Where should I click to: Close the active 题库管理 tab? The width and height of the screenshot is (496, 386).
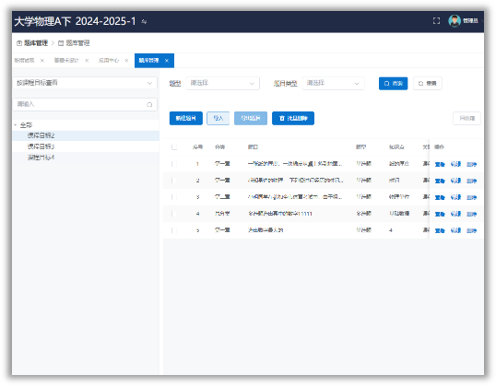167,60
